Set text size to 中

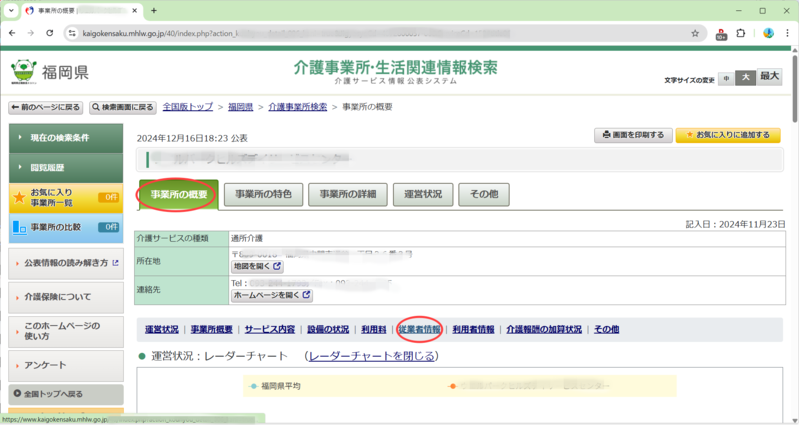pos(725,77)
